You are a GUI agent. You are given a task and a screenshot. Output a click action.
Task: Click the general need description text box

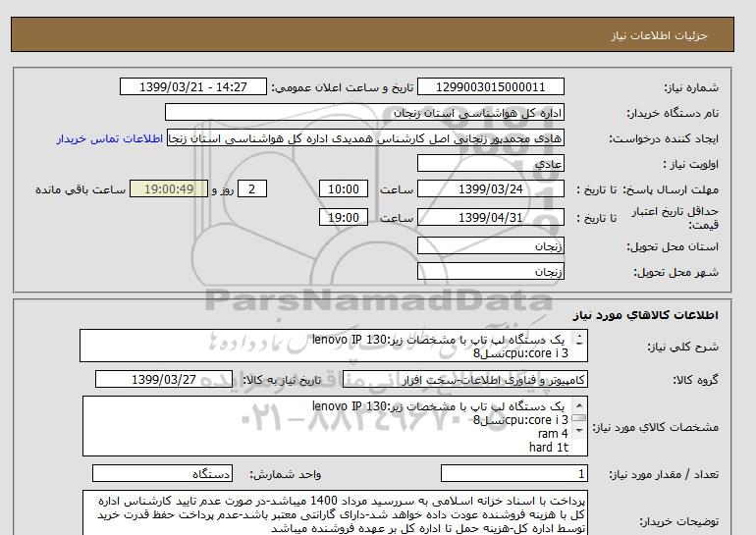(334, 346)
